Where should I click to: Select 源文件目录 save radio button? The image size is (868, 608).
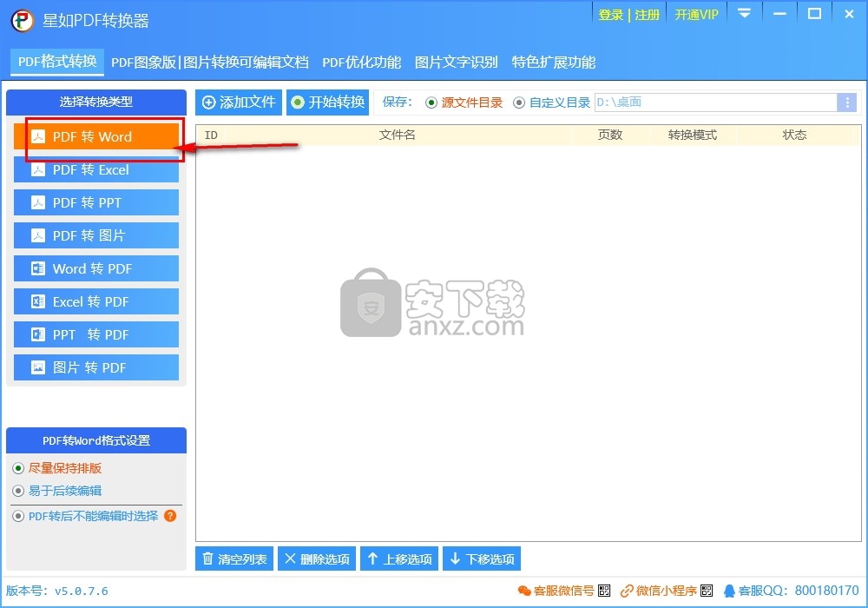[x=431, y=102]
